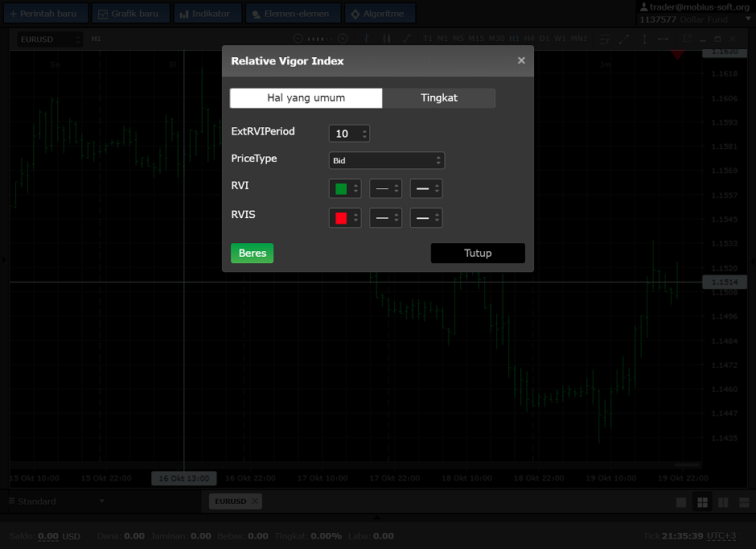Select the T1 timeframe

[x=428, y=39]
